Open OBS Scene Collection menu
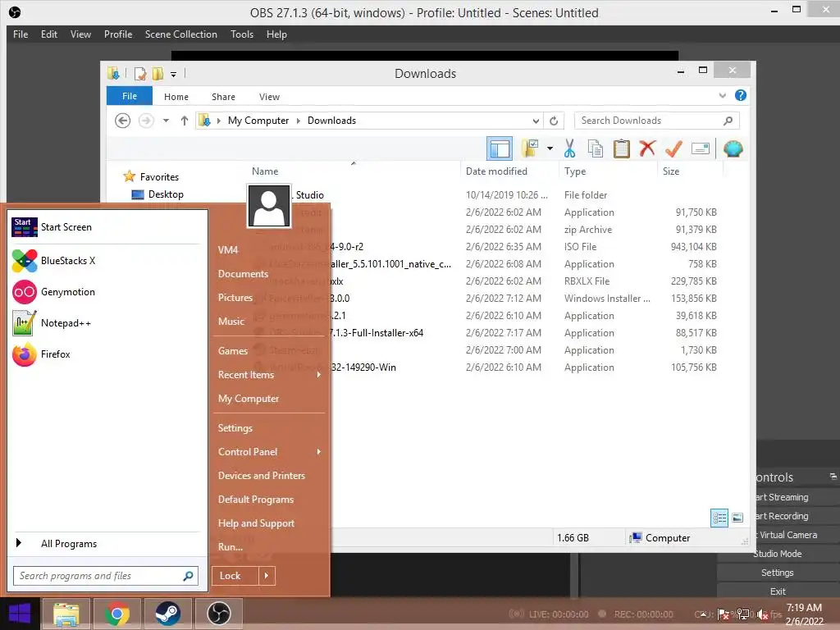The width and height of the screenshot is (840, 630). [181, 34]
